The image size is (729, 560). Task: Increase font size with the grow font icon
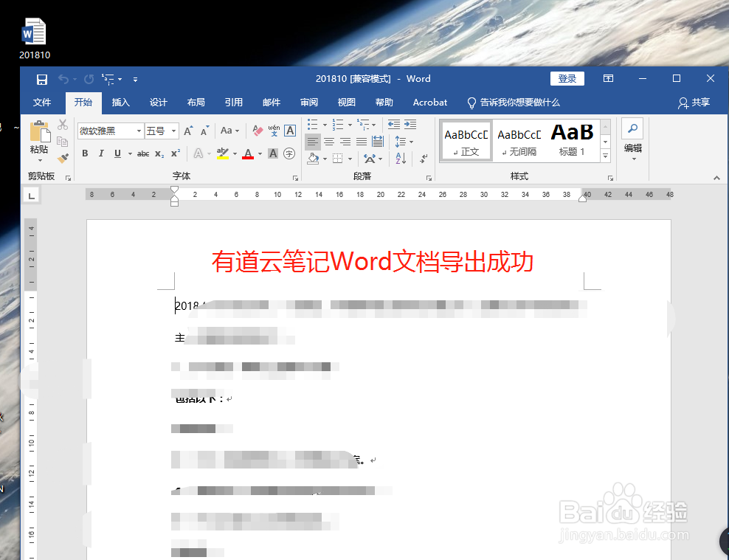[188, 131]
